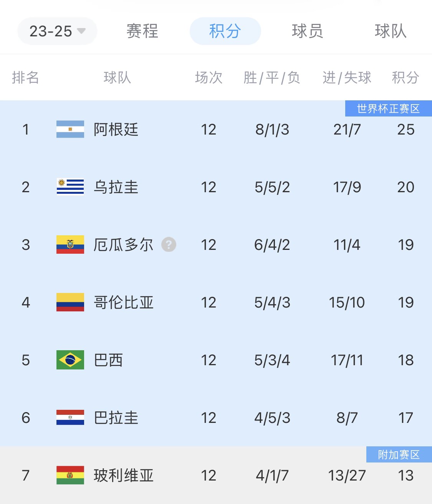Click the Ecuador flag icon
432x504 pixels.
tap(70, 245)
